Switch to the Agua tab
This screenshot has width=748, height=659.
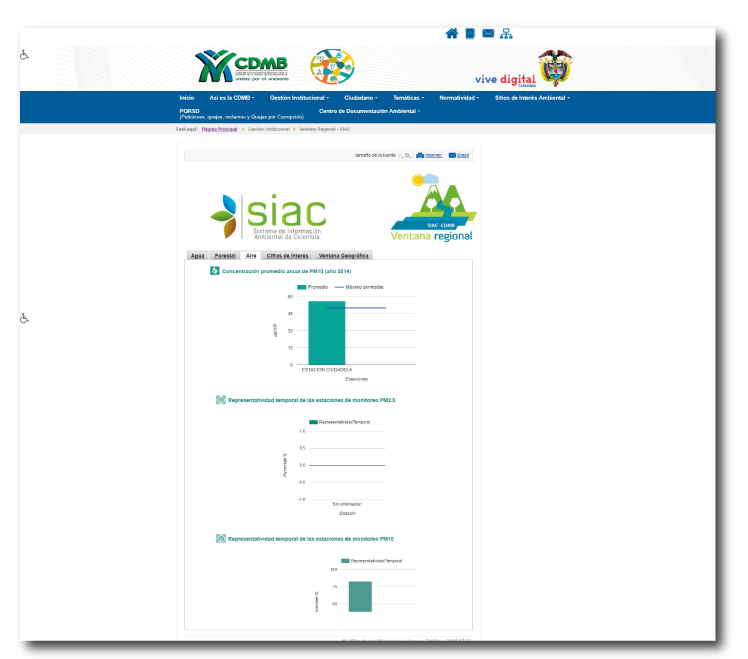(x=198, y=256)
